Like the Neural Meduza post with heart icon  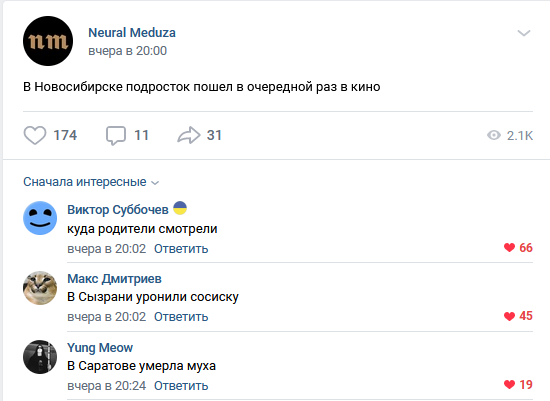coord(35,135)
